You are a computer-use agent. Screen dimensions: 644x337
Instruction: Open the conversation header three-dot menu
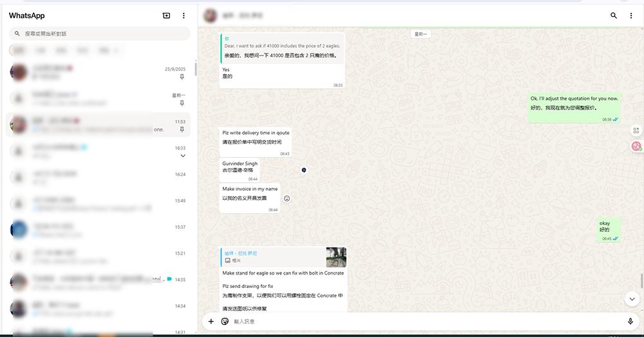coord(631,15)
